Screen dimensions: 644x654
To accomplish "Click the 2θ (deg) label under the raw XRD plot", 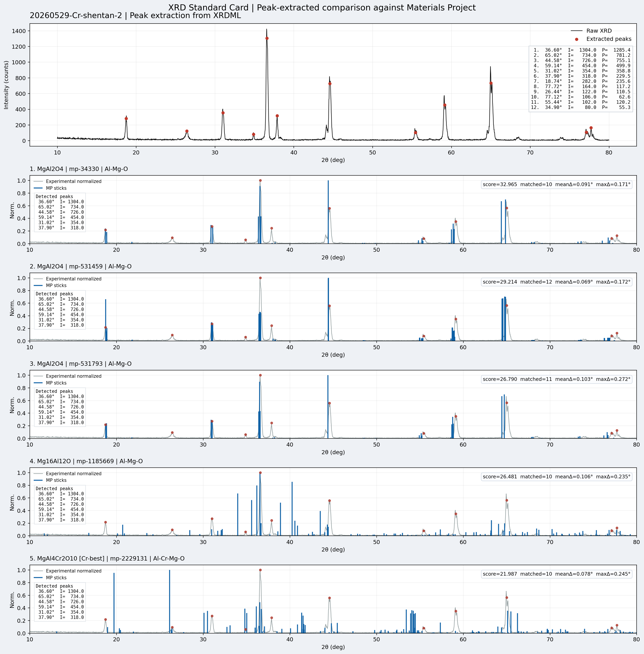I will point(333,160).
